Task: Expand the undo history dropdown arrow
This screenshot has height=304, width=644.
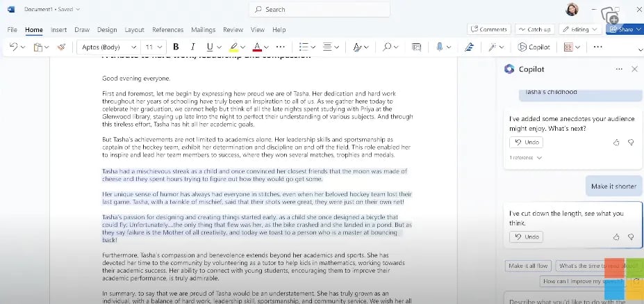Action: pos(23,47)
